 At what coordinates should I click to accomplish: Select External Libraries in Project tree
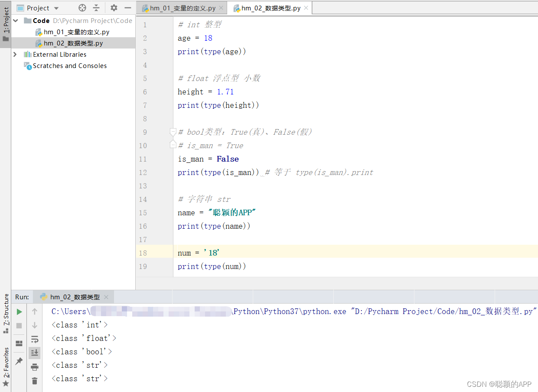click(60, 54)
